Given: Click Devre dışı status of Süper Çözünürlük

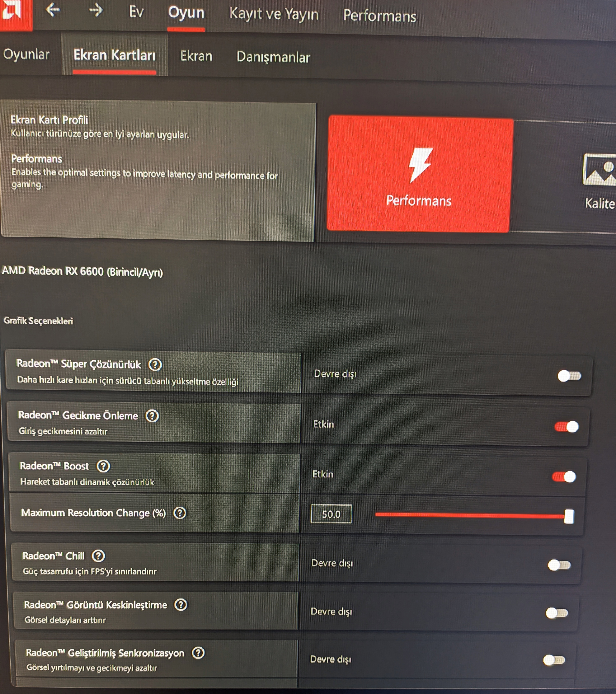Looking at the screenshot, I should pos(335,374).
